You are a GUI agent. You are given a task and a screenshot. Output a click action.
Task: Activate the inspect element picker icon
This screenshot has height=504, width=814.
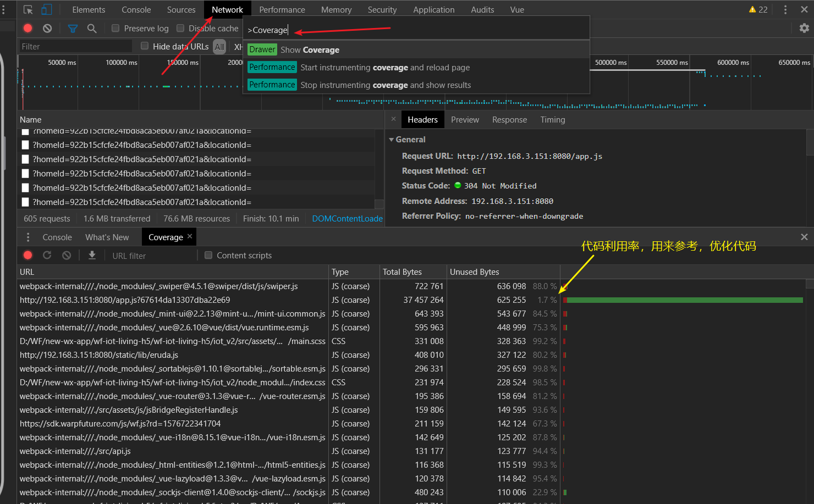[x=28, y=10]
